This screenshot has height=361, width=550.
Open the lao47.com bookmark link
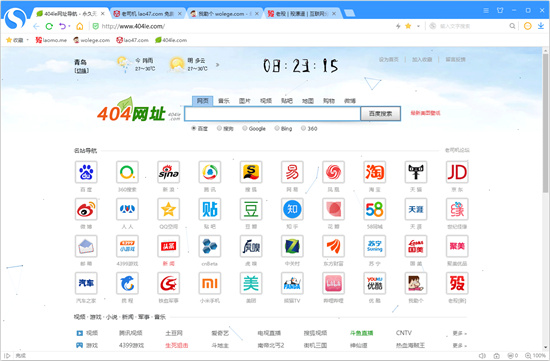[133, 40]
